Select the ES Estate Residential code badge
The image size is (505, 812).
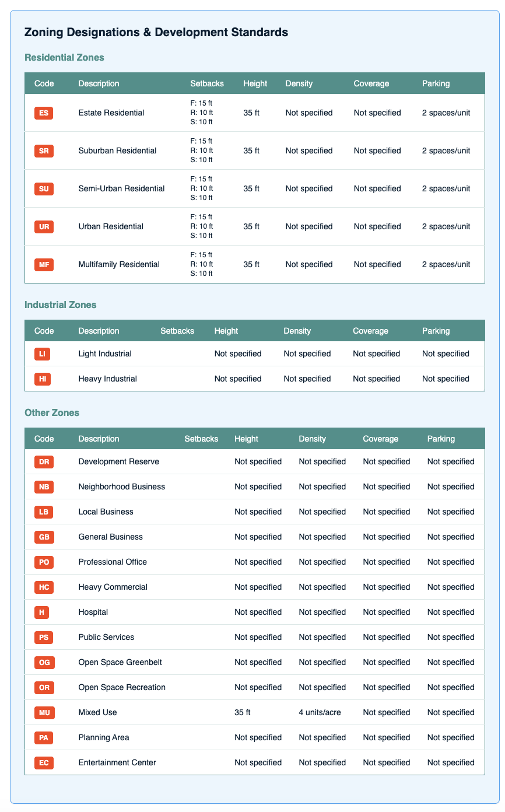44,113
